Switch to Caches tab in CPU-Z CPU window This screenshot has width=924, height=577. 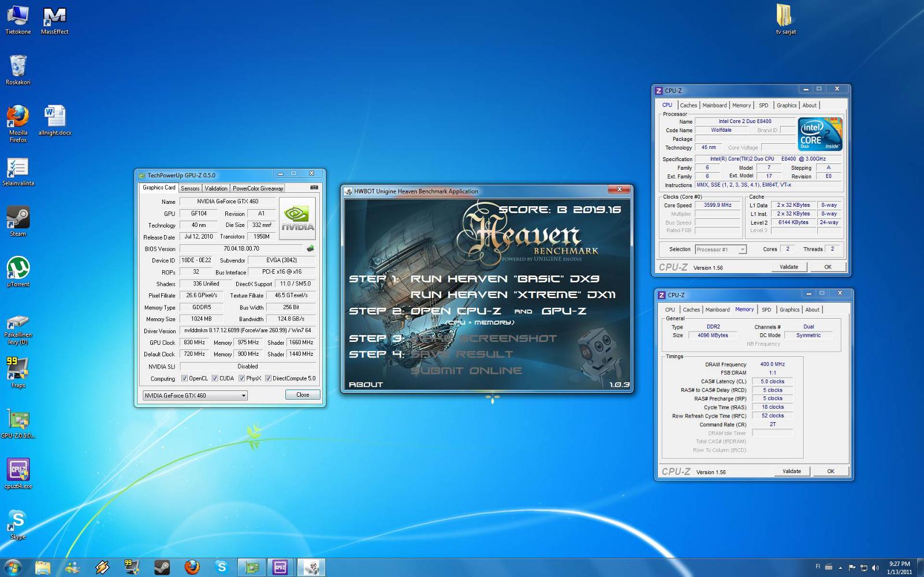point(688,105)
